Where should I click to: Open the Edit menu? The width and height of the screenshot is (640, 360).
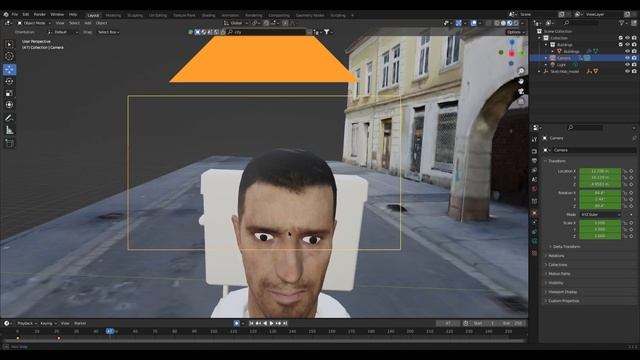(x=26, y=14)
